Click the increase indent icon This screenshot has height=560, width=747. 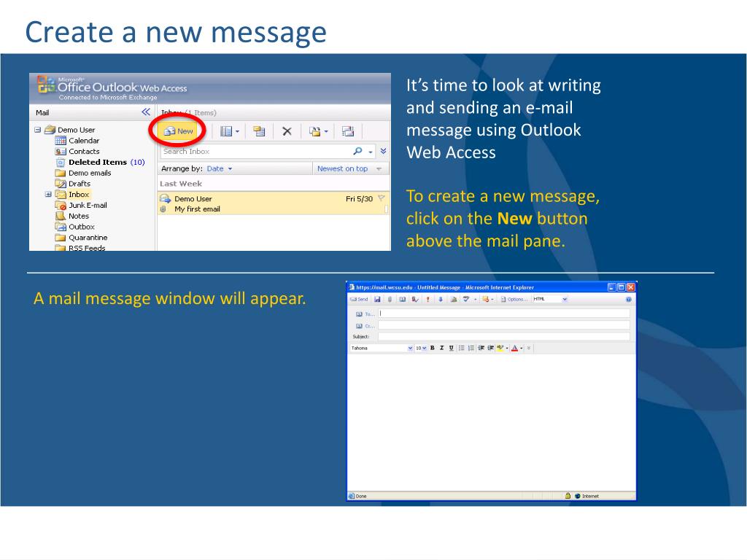tap(491, 348)
